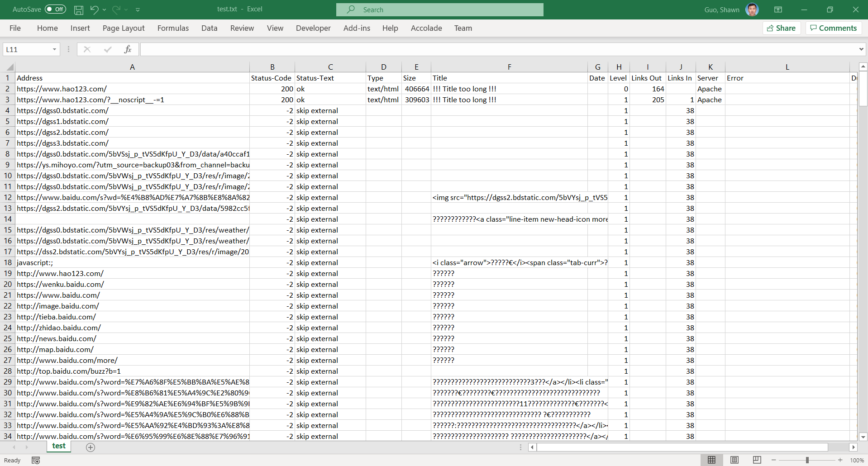
Task: Click the zoom in plus button
Action: (x=840, y=460)
